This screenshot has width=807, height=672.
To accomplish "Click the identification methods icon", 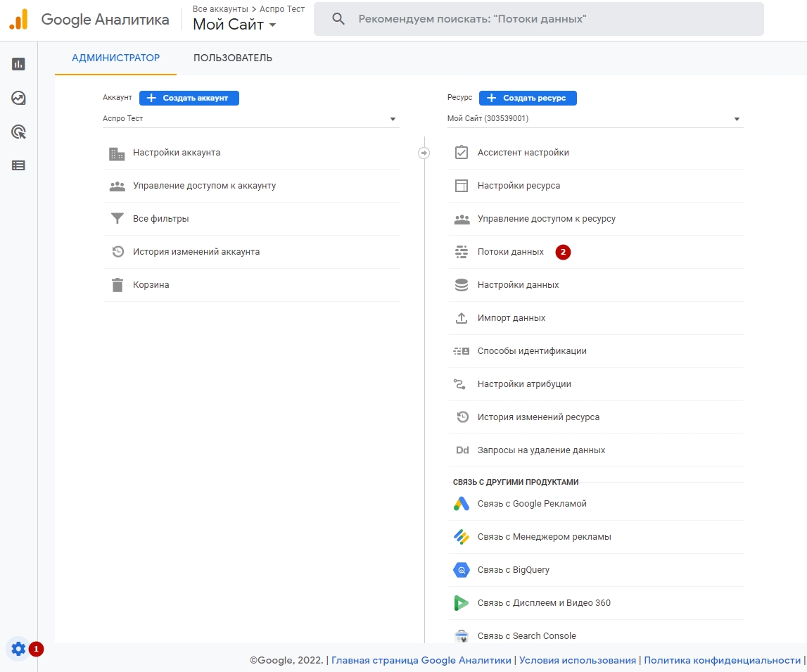I will 461,351.
